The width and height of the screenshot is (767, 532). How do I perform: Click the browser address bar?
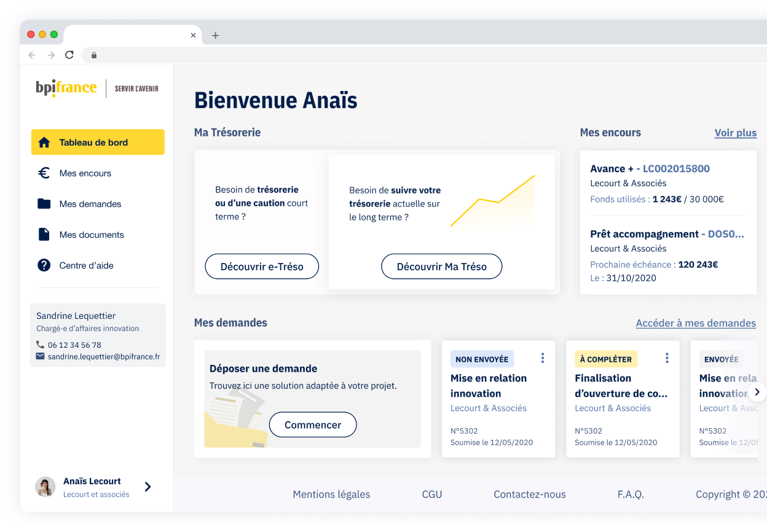424,55
